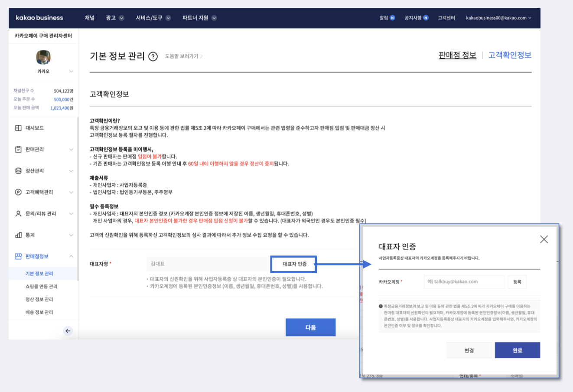Open 도움말 보러가기 link

[184, 56]
